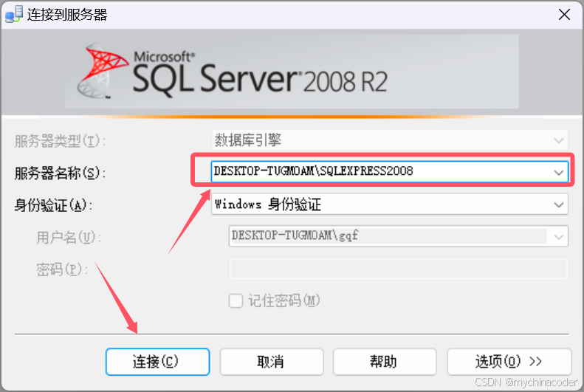The image size is (584, 392).
Task: Open the 帮助 help button
Action: (x=385, y=362)
